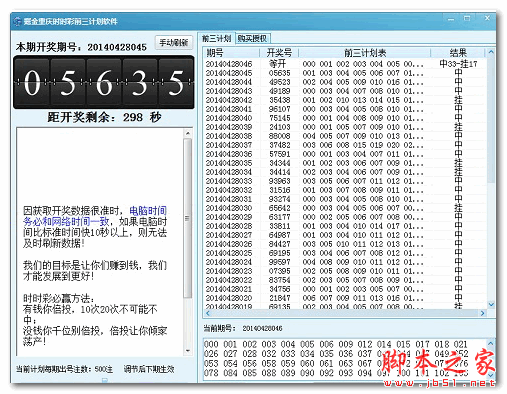507x394 pixels.
Task: Click up arrow of notice text scrollbar
Action: (188, 133)
